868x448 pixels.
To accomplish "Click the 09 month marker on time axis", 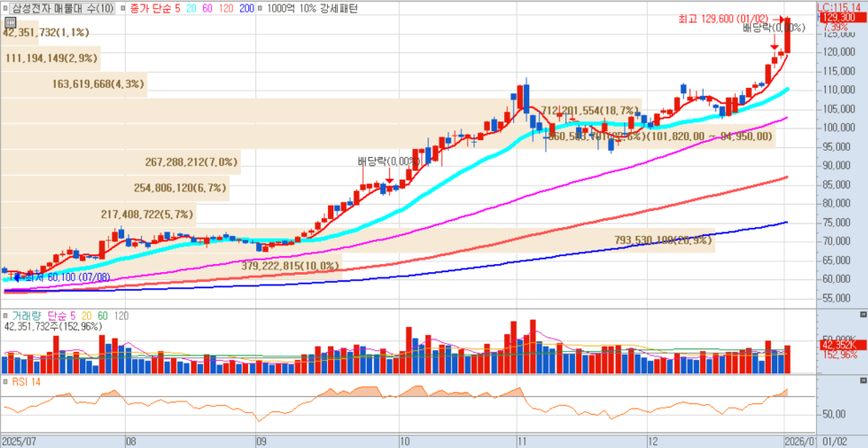I will 262,443.
